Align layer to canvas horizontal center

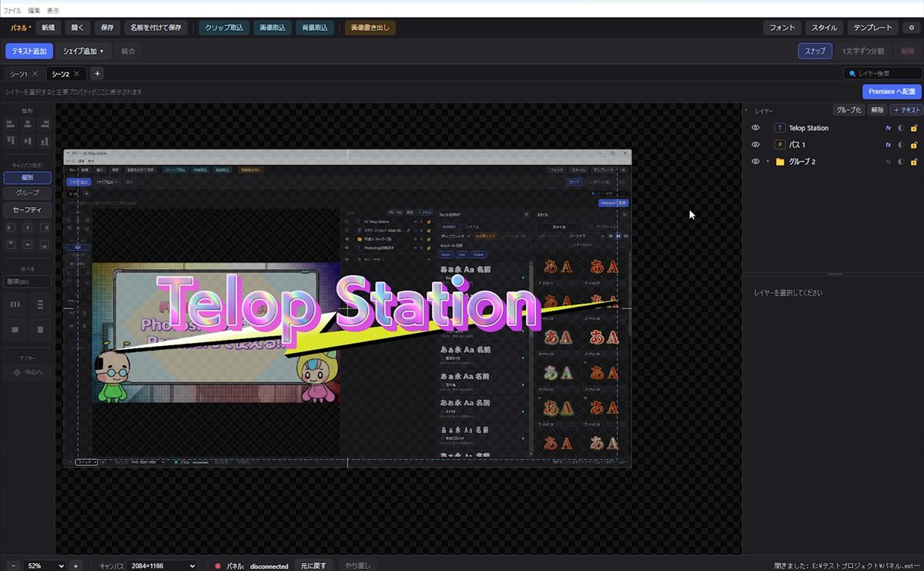28,228
